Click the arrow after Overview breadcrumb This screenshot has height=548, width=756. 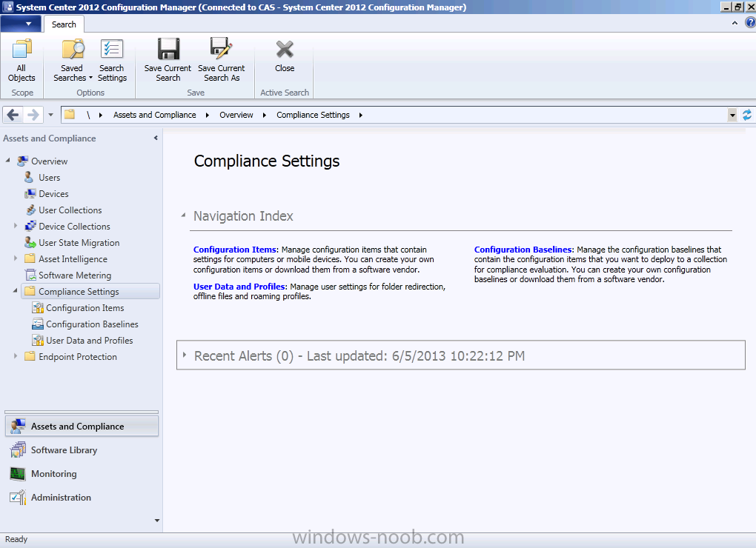[x=264, y=115]
